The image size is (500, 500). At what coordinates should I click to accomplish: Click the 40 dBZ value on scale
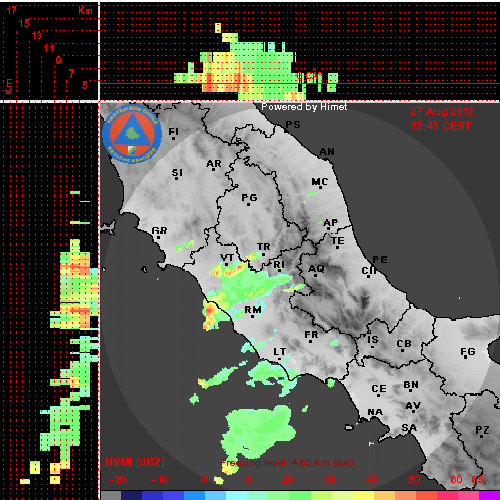(x=371, y=480)
